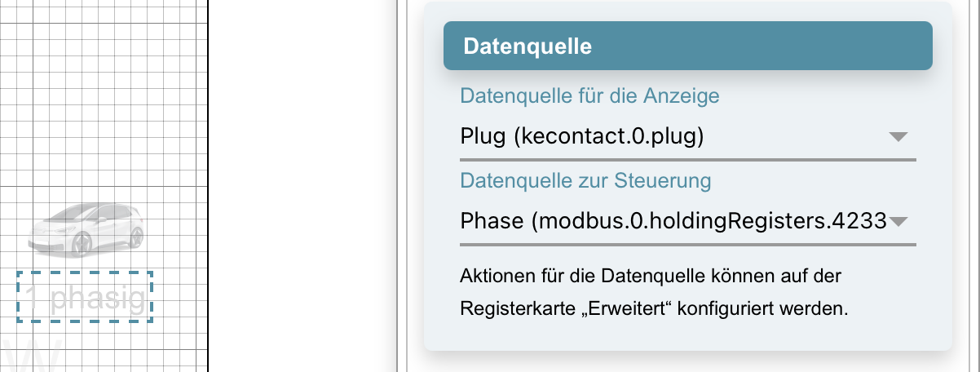Click the arrow beside Plug (kecontact.0.plug)

[x=898, y=137]
